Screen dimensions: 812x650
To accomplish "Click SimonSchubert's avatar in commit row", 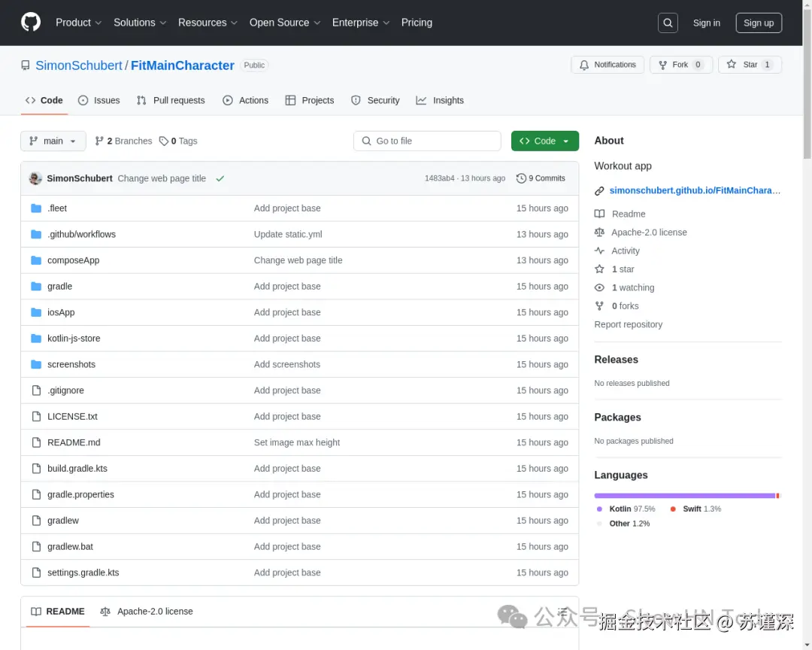I will [x=35, y=178].
